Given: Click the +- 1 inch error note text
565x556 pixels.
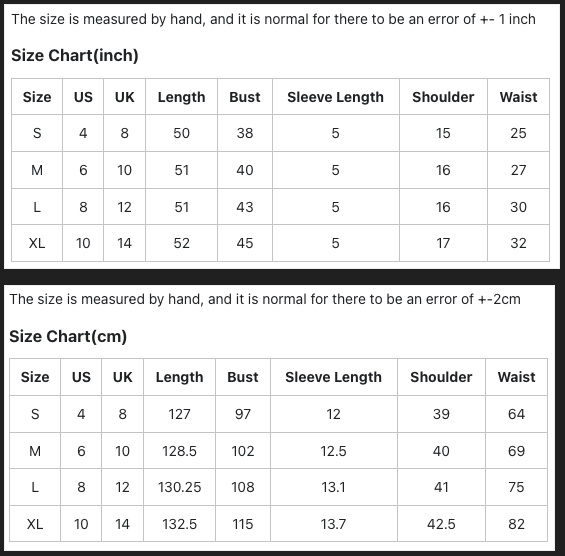Looking at the screenshot, I should (x=273, y=19).
